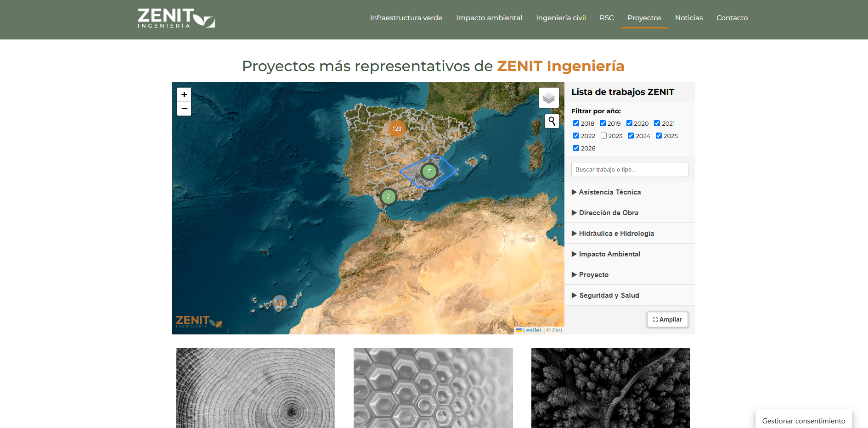Click the orange 120 cluster marker
The width and height of the screenshot is (868, 428).
click(x=397, y=129)
